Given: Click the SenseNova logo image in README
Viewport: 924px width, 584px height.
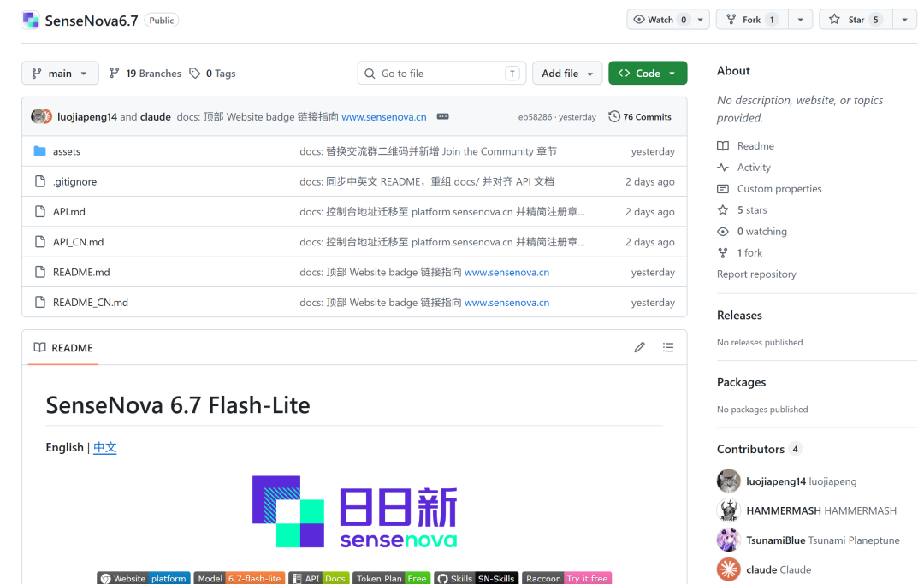Looking at the screenshot, I should click(x=355, y=511).
